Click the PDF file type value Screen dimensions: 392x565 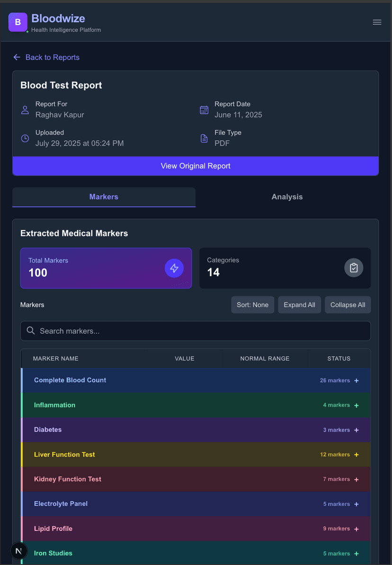click(x=222, y=143)
